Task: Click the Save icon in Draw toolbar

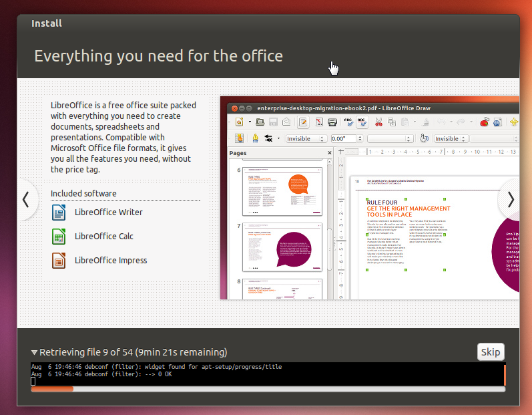Action: (273, 122)
